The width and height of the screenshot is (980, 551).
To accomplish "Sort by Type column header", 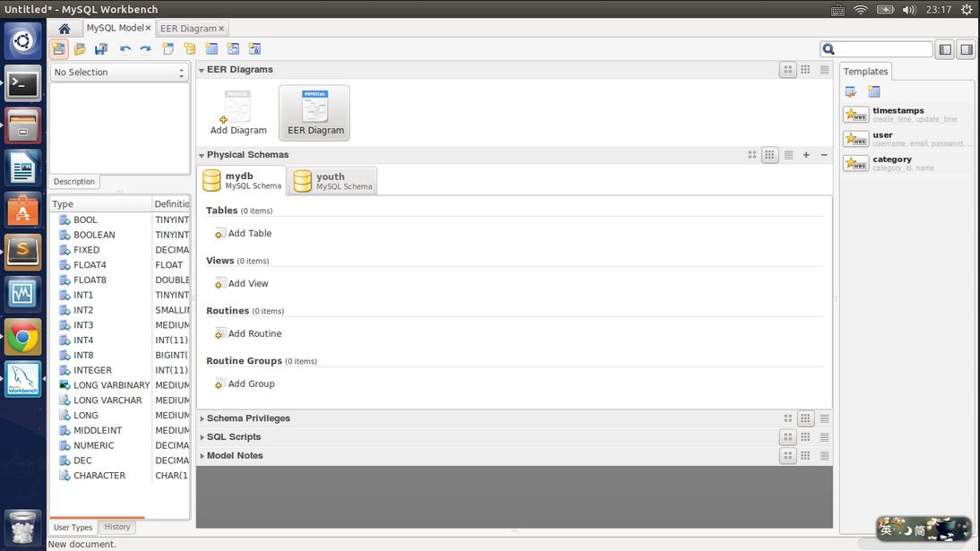I will [x=100, y=204].
